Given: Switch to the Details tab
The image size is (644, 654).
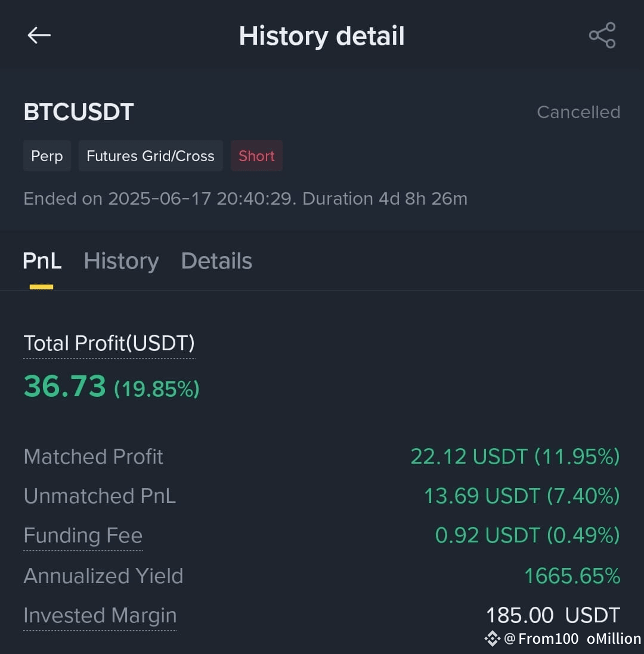Looking at the screenshot, I should (216, 261).
